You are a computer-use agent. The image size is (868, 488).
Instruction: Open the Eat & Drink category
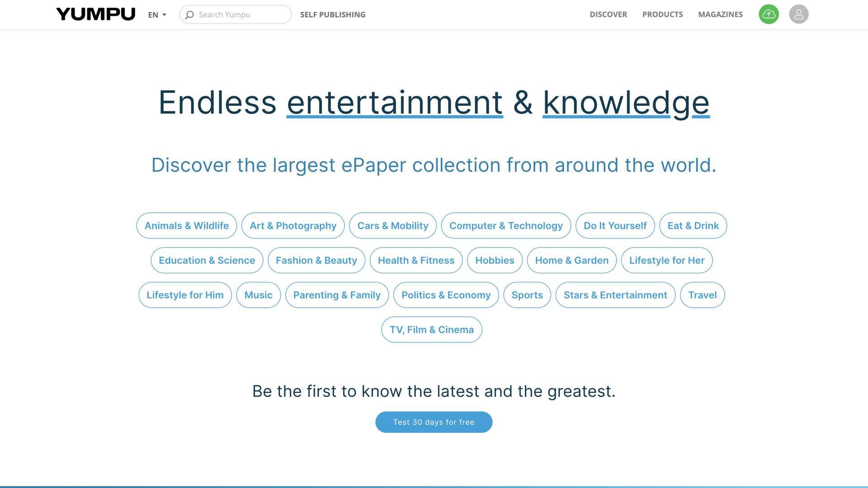click(693, 226)
